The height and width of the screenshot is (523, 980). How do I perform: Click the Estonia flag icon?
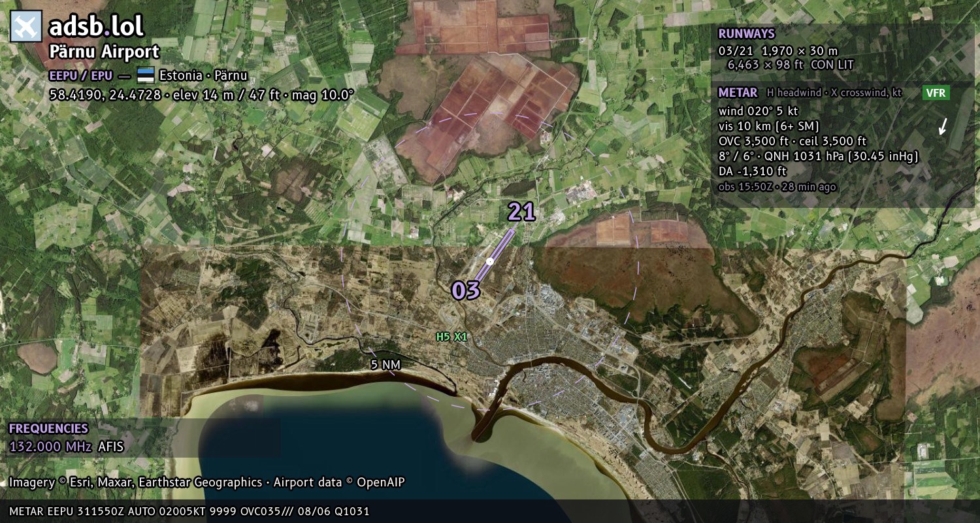[x=145, y=75]
